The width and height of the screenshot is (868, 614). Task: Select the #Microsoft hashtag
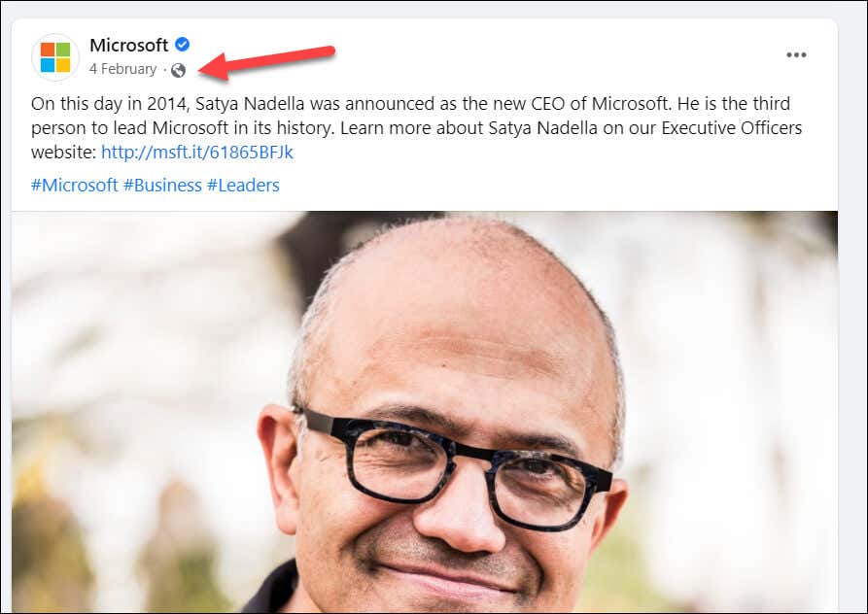(x=74, y=185)
